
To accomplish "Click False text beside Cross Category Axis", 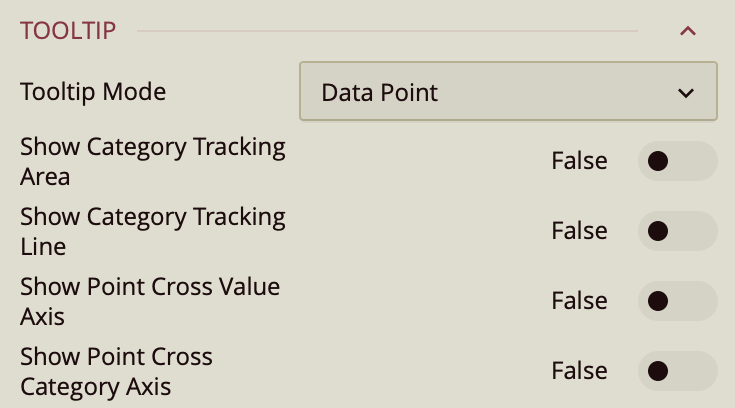I will click(x=579, y=371).
